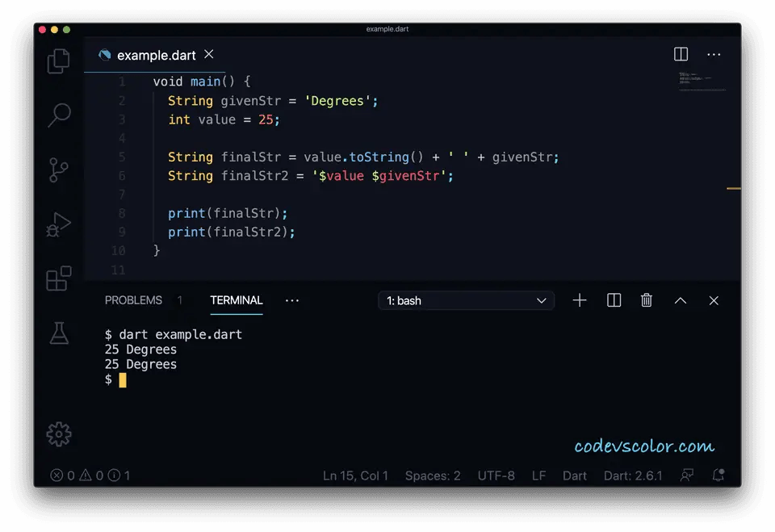
Task: Open the Extensions view
Action: 58,278
